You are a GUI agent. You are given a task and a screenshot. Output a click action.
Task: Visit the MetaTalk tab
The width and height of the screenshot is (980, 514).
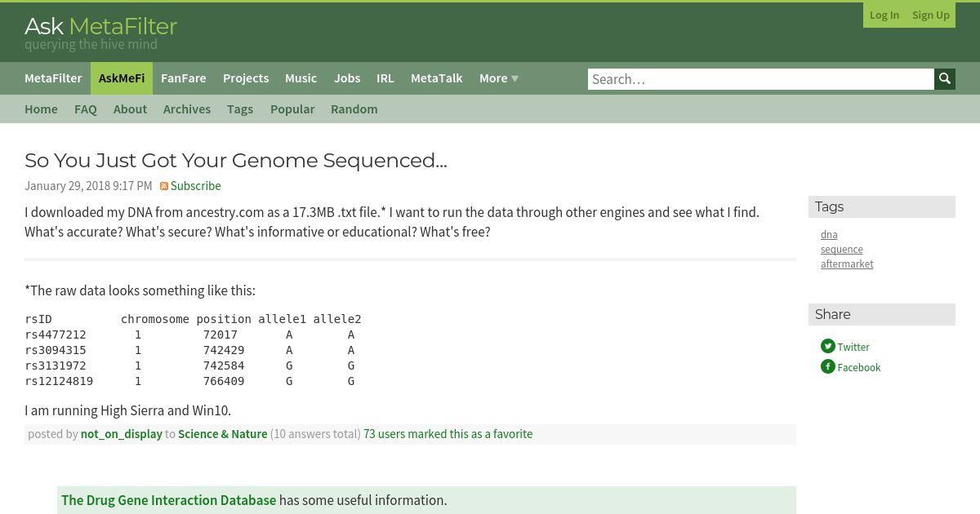437,78
